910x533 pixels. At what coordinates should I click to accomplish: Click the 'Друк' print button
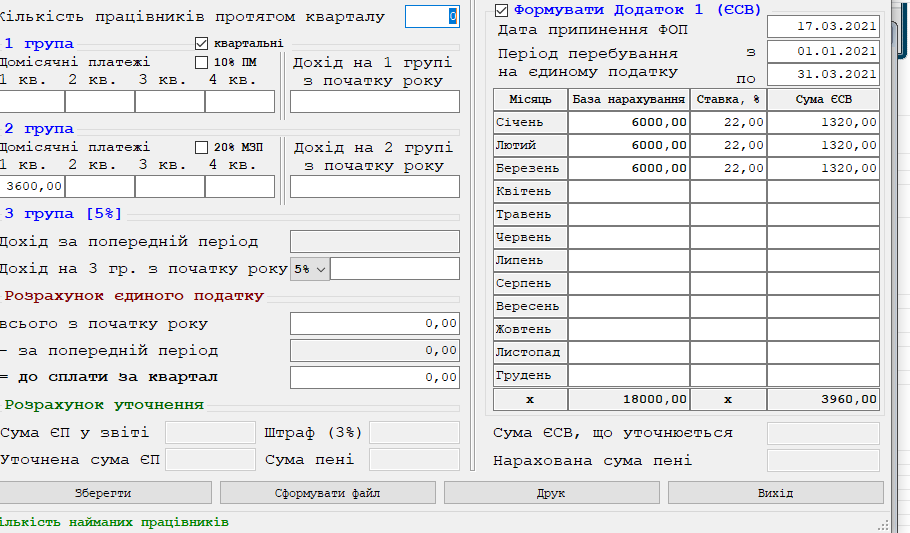pos(551,493)
